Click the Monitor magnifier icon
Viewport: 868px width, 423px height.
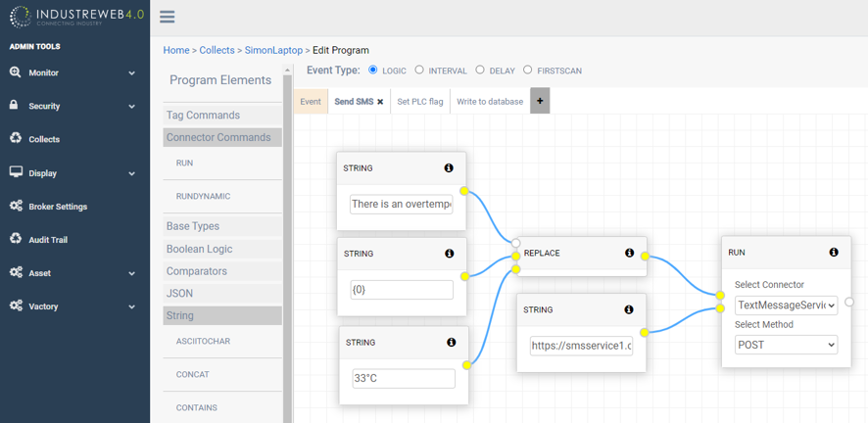tap(16, 72)
